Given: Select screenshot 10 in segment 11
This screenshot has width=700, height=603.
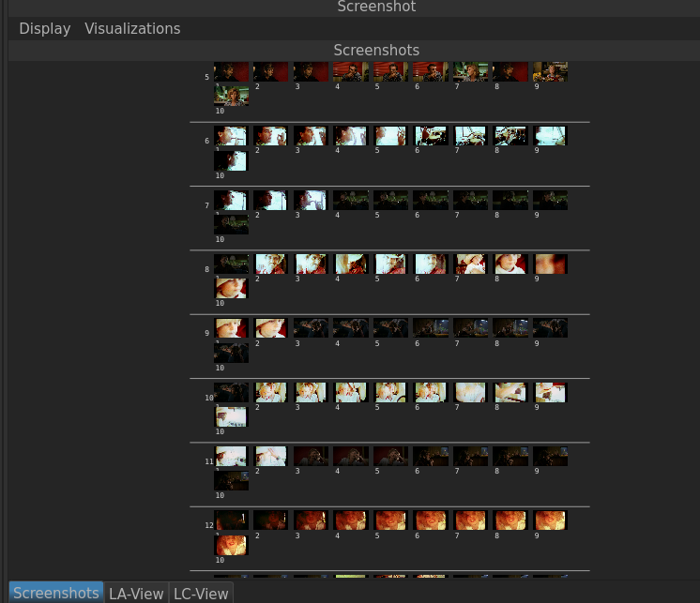Looking at the screenshot, I should [231, 481].
